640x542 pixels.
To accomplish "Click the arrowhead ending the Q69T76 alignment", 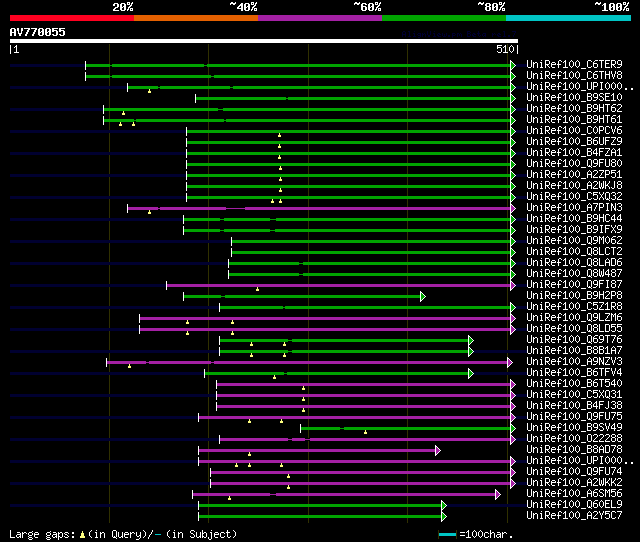I will (x=471, y=340).
